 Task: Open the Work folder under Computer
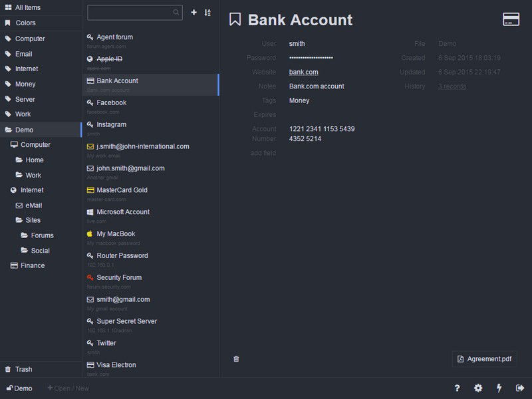(x=41, y=175)
